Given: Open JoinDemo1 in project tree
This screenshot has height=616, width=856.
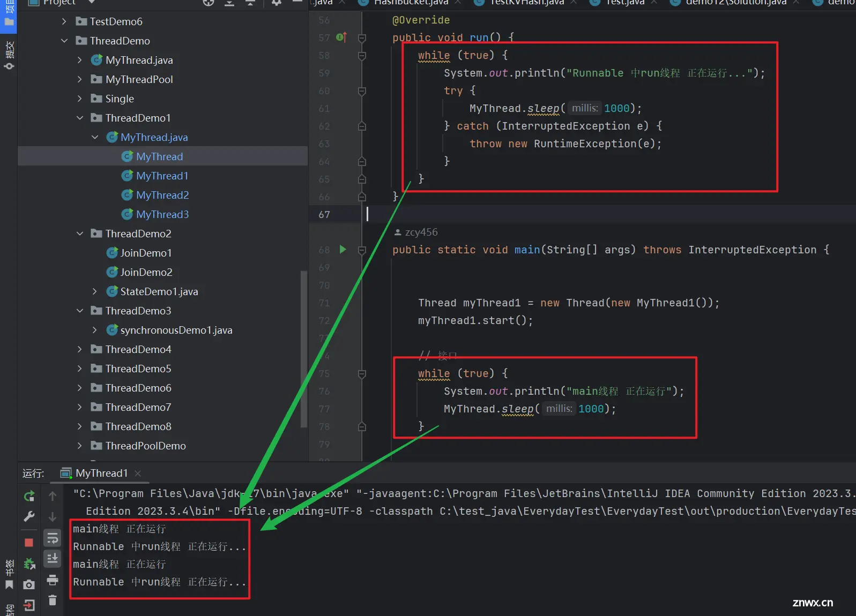Looking at the screenshot, I should click(146, 253).
